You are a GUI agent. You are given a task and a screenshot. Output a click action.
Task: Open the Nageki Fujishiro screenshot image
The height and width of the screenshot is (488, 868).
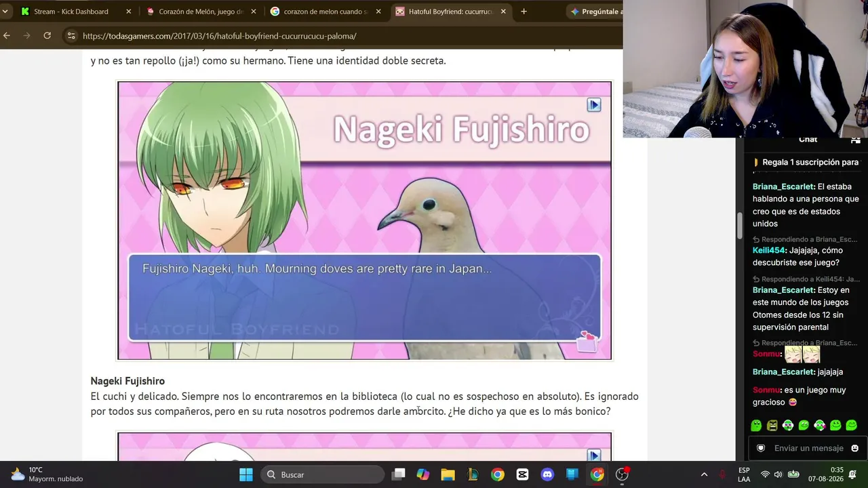tap(365, 220)
